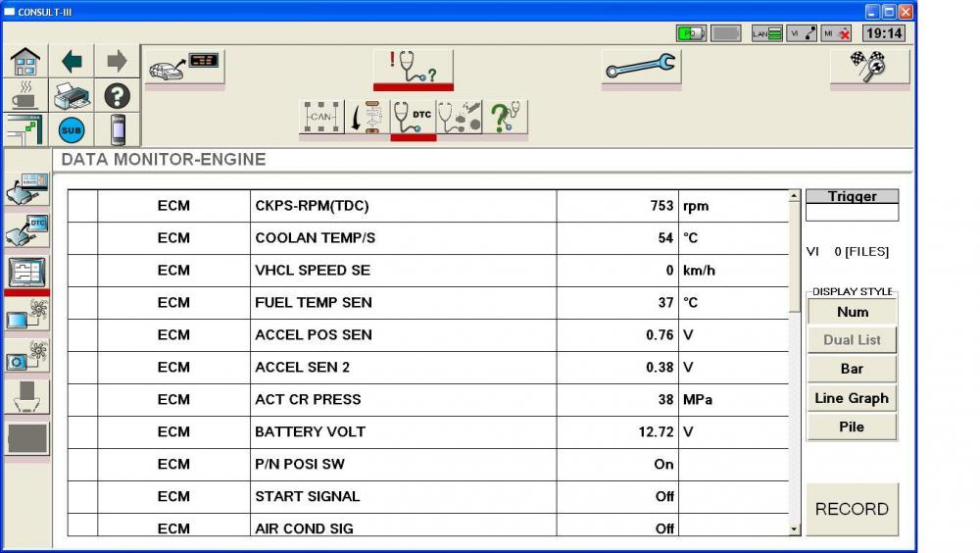The height and width of the screenshot is (553, 980).
Task: Click the checkered flag icon
Action: (869, 67)
